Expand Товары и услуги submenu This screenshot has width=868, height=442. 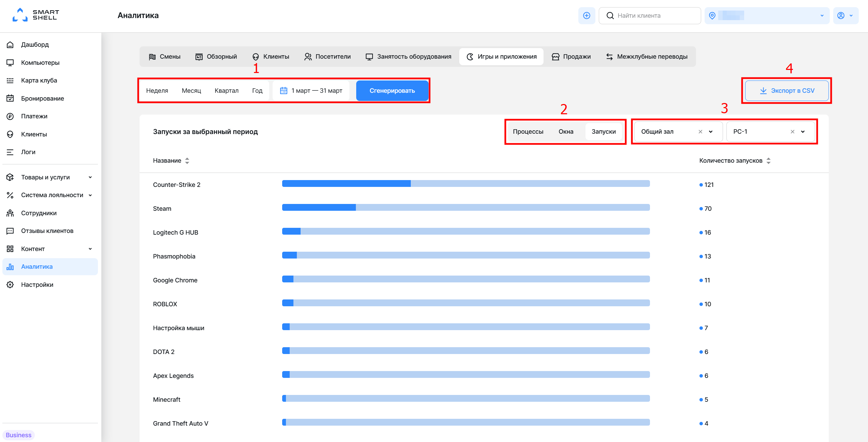click(90, 177)
